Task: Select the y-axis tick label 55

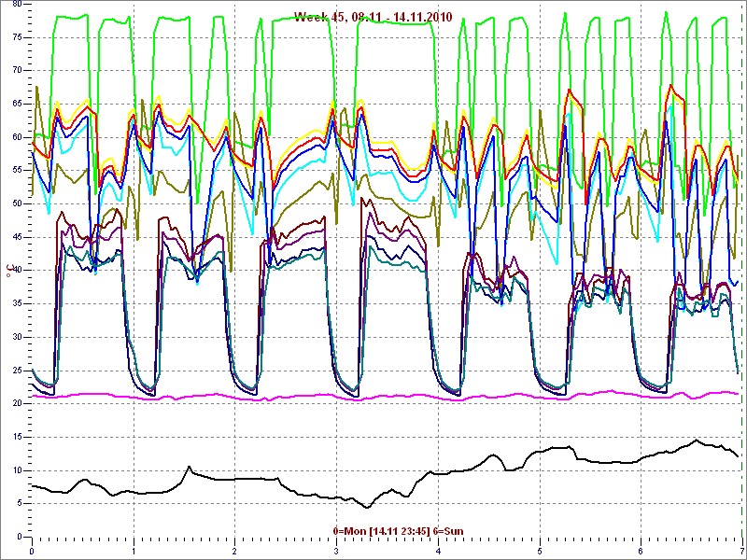Action: (17, 171)
